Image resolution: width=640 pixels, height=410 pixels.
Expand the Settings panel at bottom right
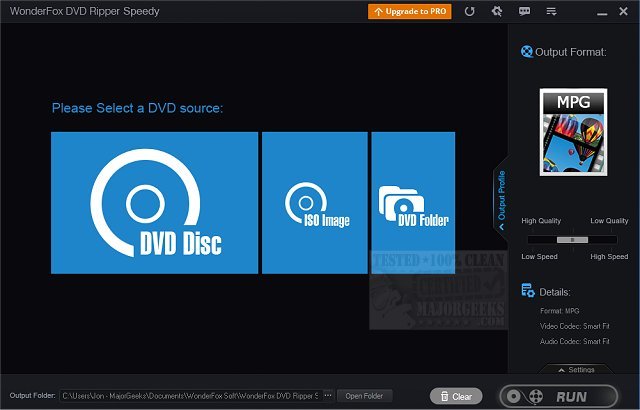576,369
